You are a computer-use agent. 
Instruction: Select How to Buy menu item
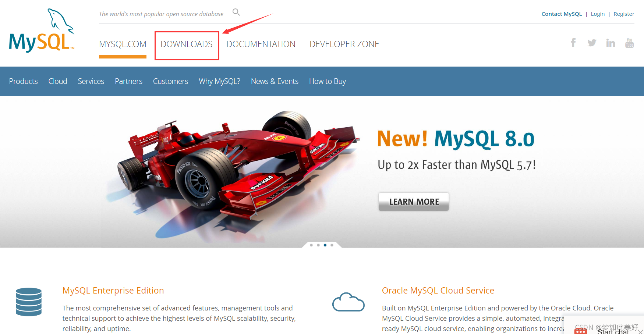tap(328, 81)
